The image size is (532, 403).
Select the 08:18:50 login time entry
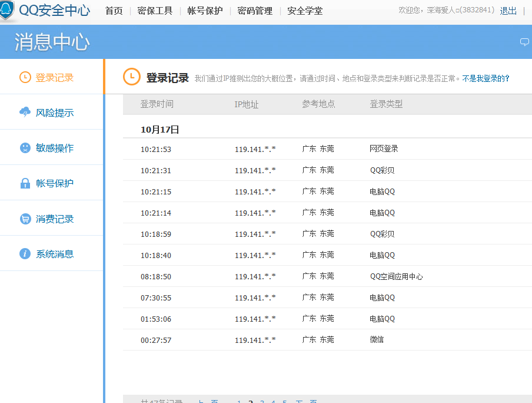point(156,276)
